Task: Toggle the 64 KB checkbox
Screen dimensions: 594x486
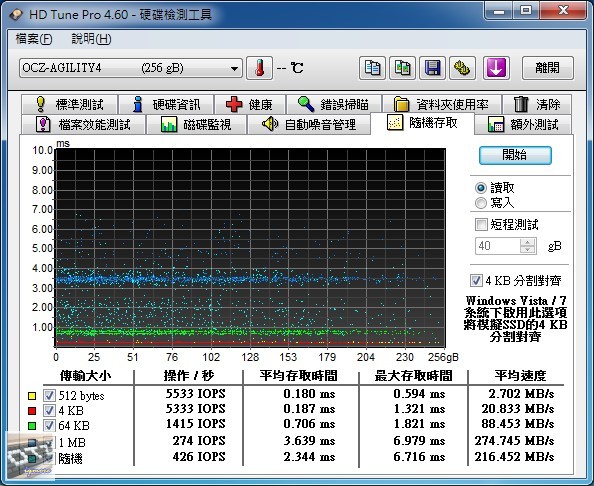Action: pyautogui.click(x=49, y=425)
